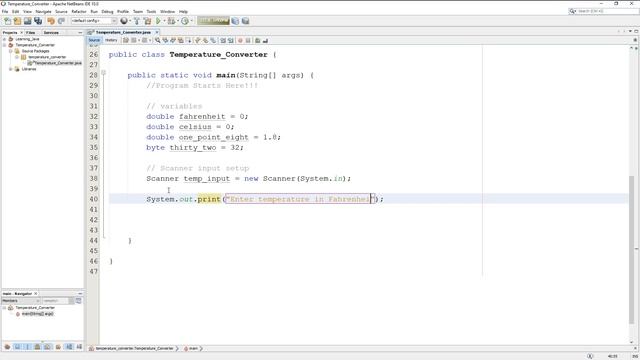
Task: Click the globe browser icon in the toolbar
Action: 124,21
